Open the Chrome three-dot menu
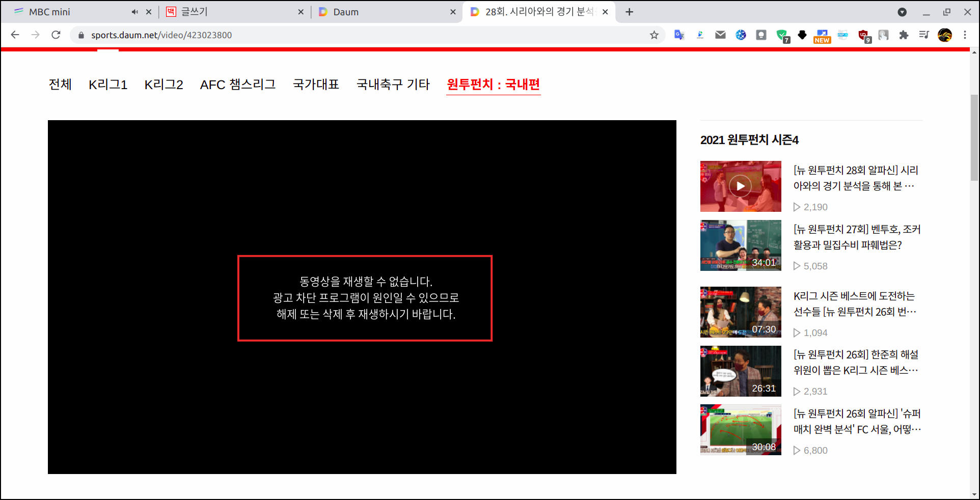The image size is (980, 500). 965,35
